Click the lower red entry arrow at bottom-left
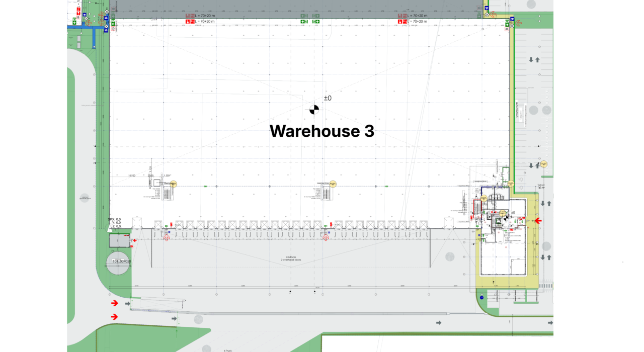Screen dimensions: 644x352 tap(115, 316)
